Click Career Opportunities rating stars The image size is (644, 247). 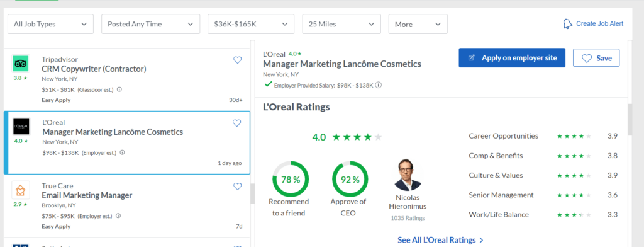coord(574,136)
